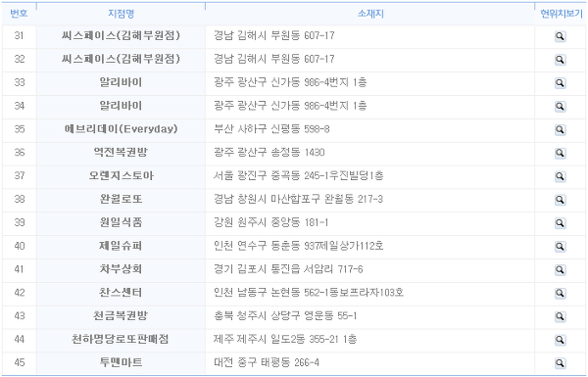Select store name 오렌지스토아

coord(121,175)
